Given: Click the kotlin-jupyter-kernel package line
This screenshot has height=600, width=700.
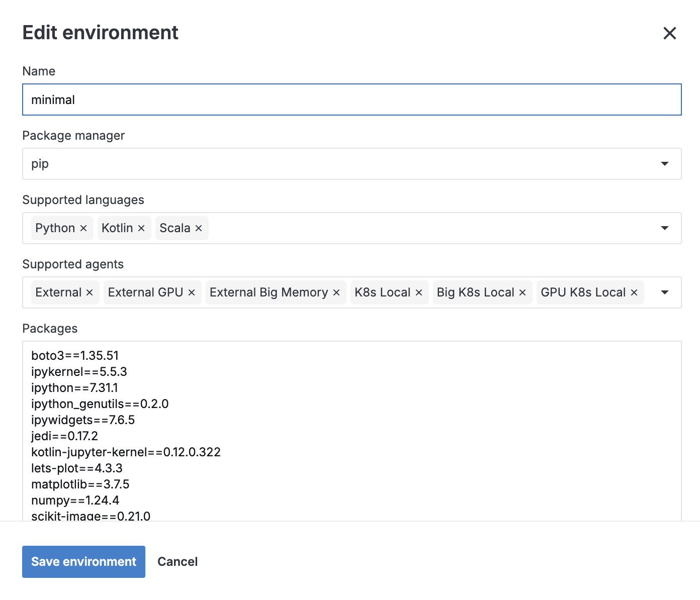Looking at the screenshot, I should point(126,452).
